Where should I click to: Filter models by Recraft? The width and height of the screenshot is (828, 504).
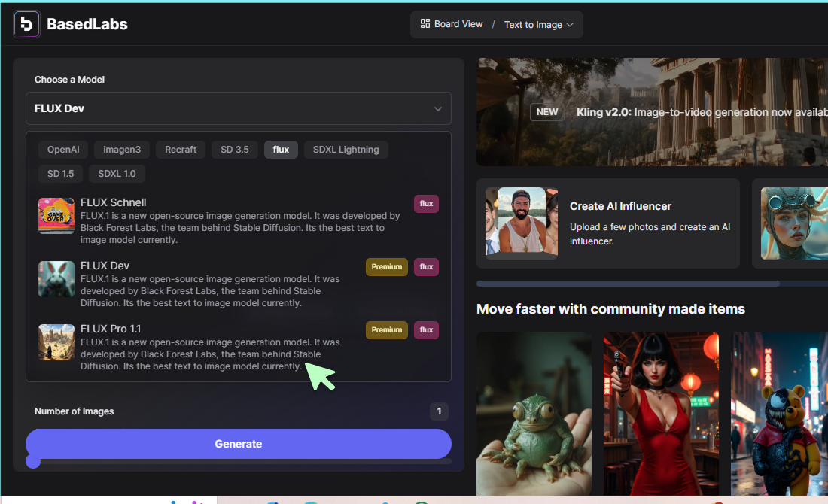pyautogui.click(x=181, y=150)
